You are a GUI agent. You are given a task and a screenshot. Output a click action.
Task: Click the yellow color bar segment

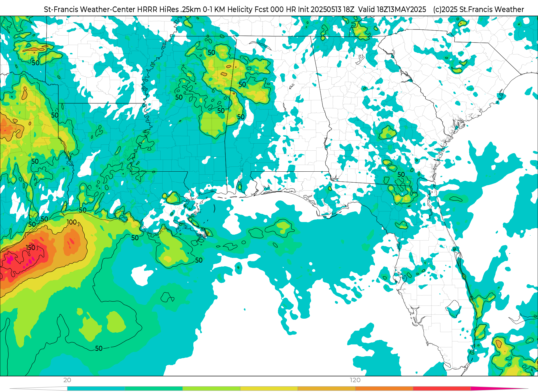point(269,389)
